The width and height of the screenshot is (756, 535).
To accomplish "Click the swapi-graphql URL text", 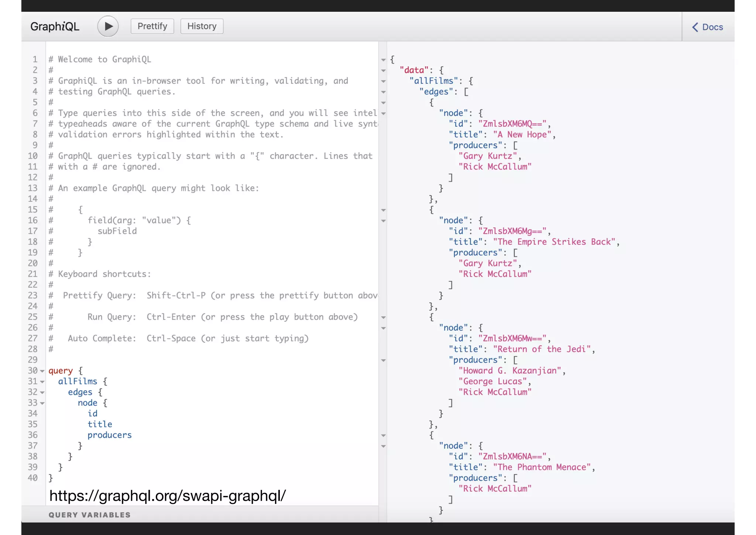I will pos(168,495).
